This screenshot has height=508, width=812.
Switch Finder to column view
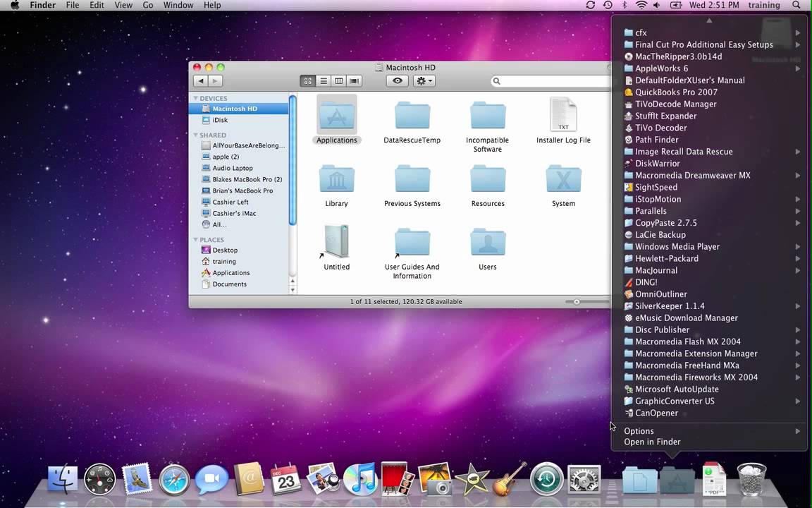pyautogui.click(x=338, y=81)
